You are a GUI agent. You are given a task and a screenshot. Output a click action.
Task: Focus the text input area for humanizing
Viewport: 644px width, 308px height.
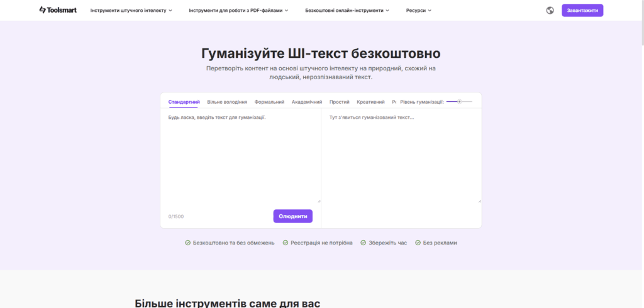click(x=240, y=157)
